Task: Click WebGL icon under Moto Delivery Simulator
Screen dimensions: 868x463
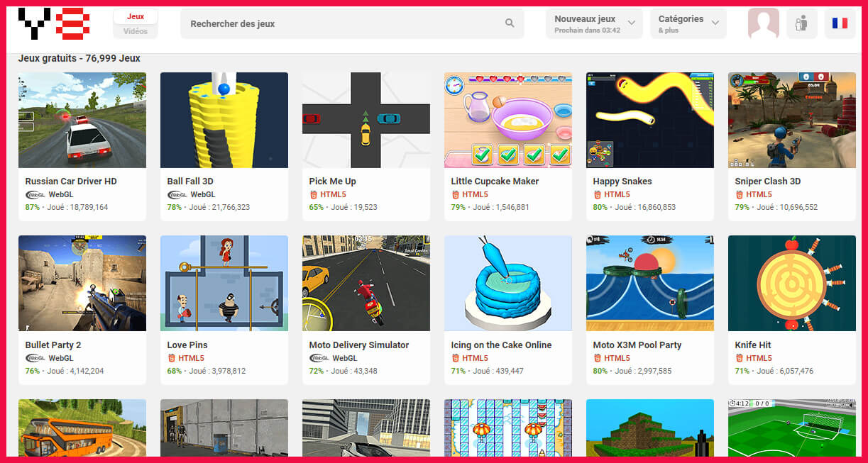Action: [319, 358]
